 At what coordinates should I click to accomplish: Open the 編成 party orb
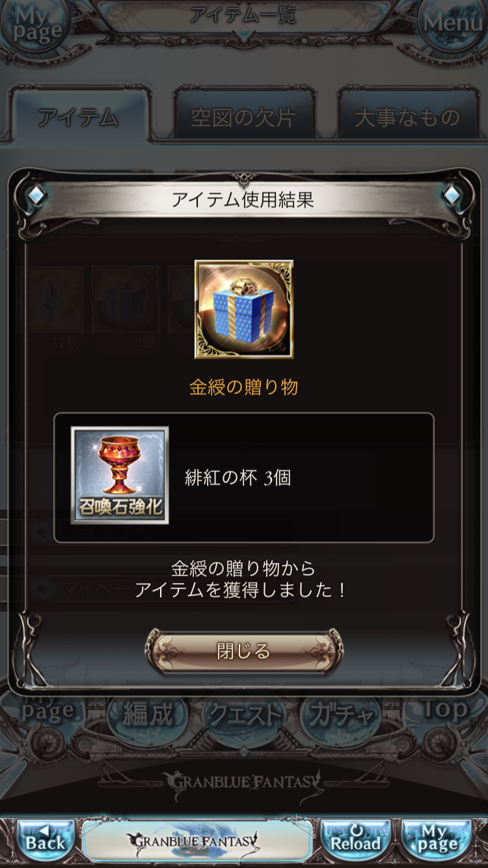pyautogui.click(x=148, y=716)
